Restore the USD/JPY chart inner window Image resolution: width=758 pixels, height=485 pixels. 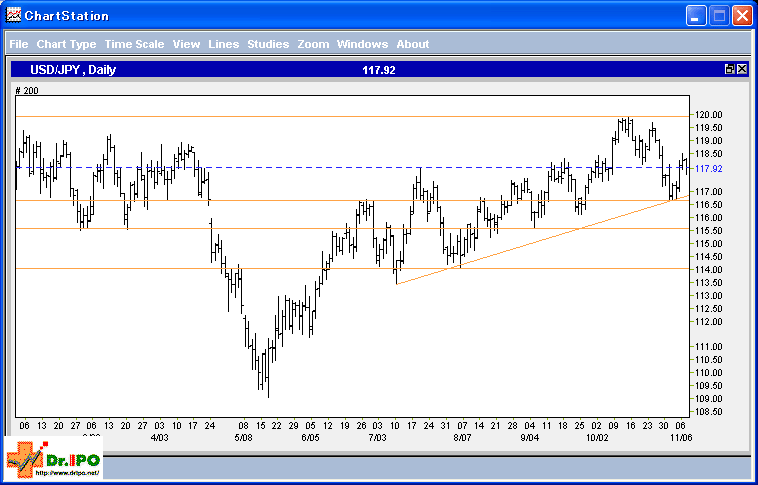pyautogui.click(x=730, y=69)
